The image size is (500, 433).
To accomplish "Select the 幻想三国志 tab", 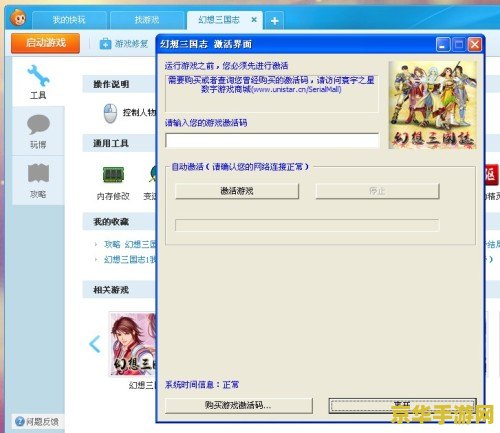I will click(x=219, y=20).
